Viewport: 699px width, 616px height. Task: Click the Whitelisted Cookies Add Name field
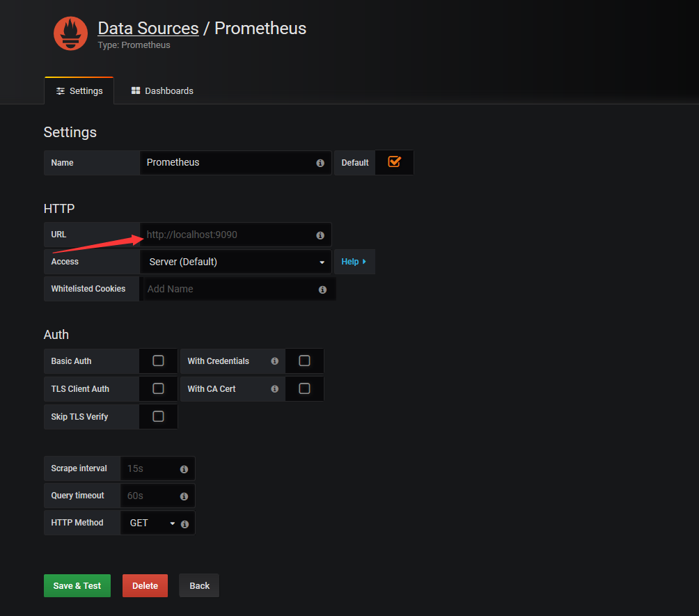(x=239, y=289)
